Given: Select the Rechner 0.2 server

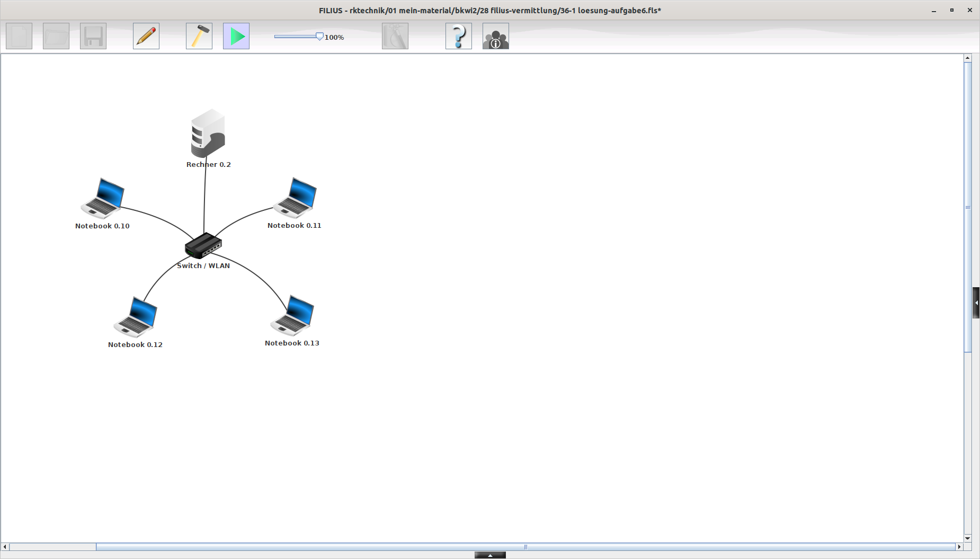Looking at the screenshot, I should (208, 134).
